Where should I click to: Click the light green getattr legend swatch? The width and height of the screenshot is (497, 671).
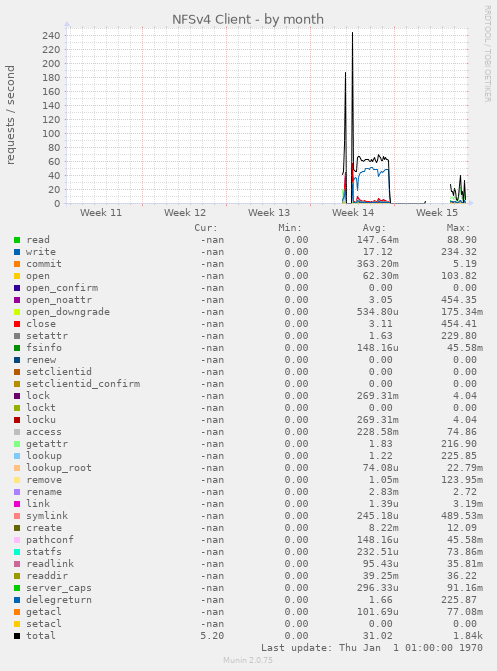pyautogui.click(x=17, y=444)
